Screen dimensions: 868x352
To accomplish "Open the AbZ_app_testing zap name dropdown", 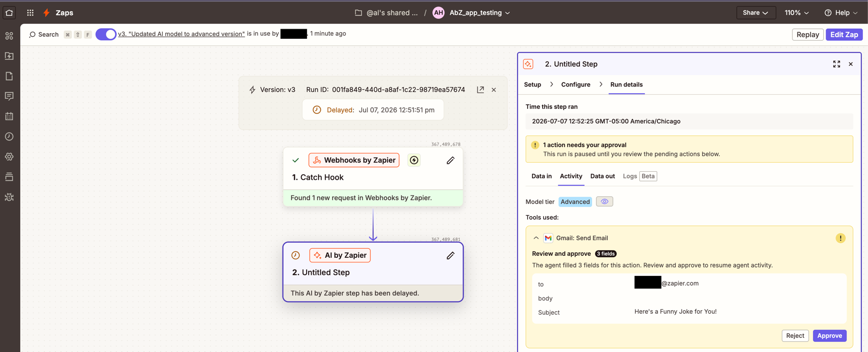I will tap(479, 13).
